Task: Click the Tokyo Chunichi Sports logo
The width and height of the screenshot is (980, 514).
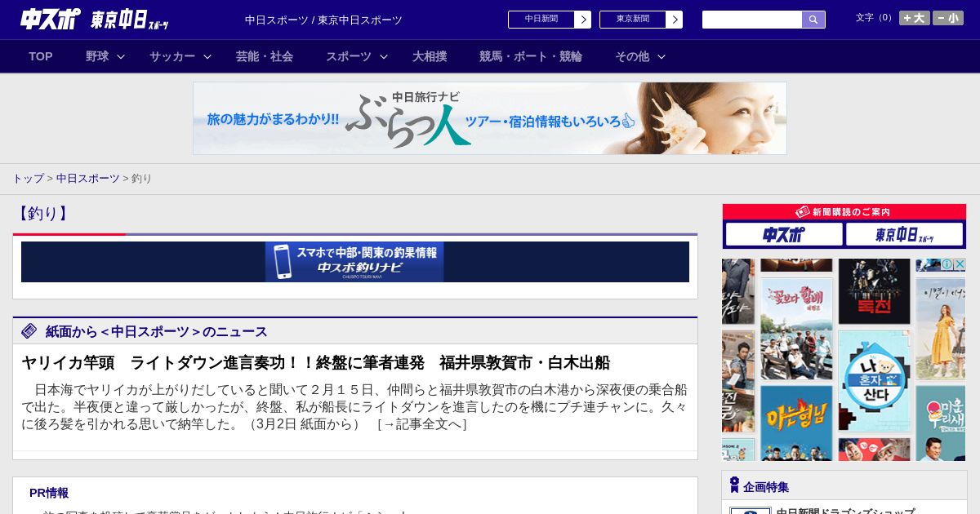Action: pos(130,20)
